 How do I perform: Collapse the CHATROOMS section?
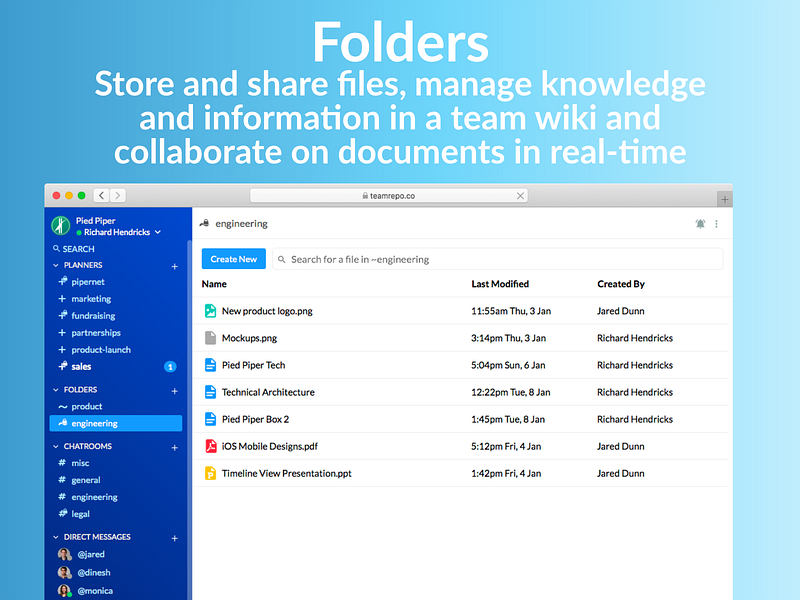(56, 446)
